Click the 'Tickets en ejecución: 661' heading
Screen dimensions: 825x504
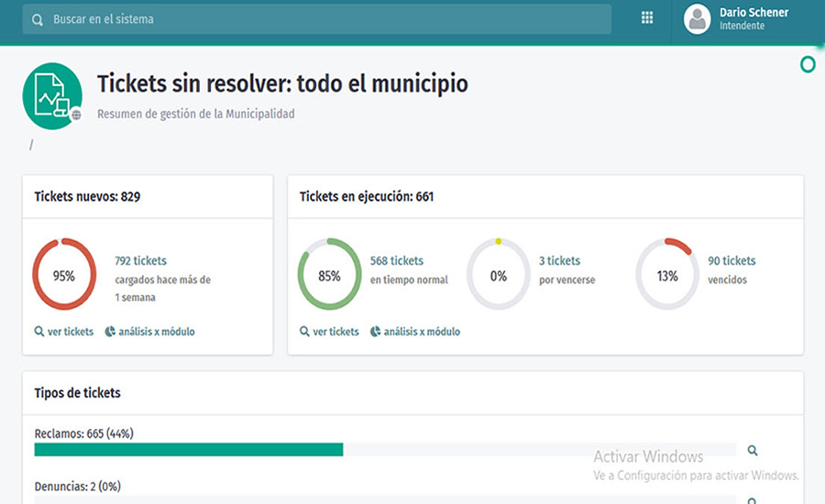[x=367, y=197]
